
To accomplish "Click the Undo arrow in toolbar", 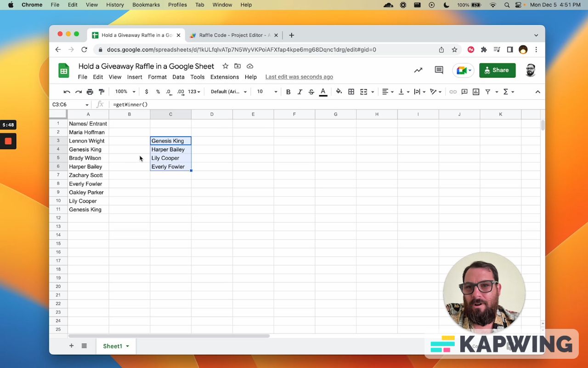I will click(x=67, y=92).
